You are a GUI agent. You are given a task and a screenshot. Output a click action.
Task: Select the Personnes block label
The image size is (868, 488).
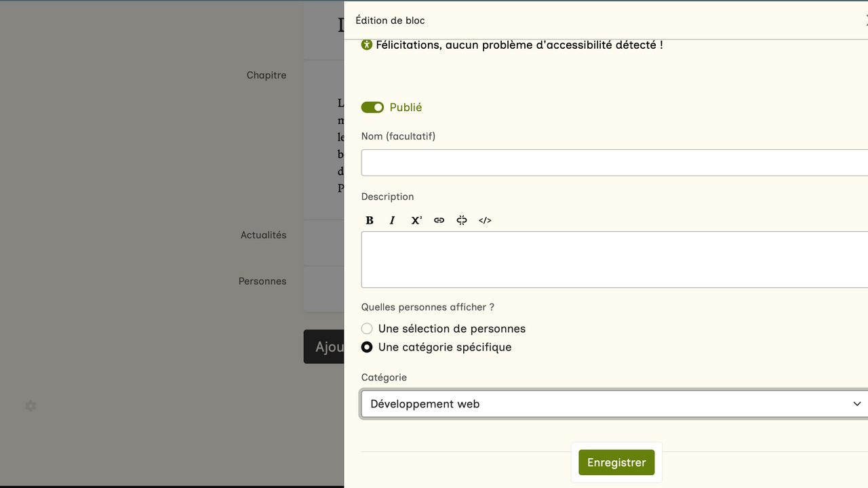[x=262, y=281]
